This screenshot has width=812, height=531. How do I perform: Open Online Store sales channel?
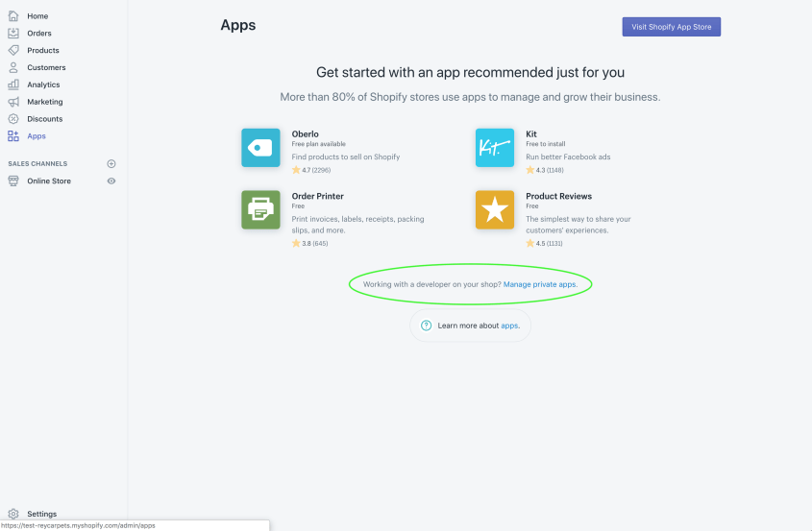pyautogui.click(x=48, y=181)
